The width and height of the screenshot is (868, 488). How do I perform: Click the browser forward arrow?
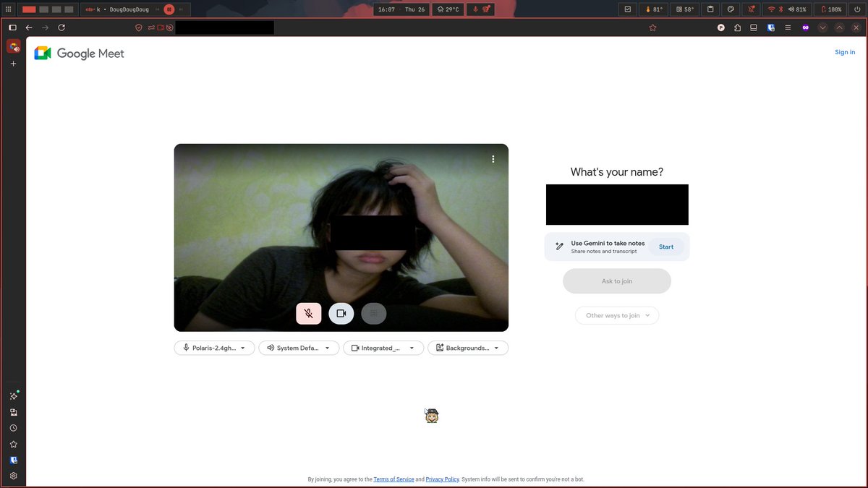click(x=45, y=27)
